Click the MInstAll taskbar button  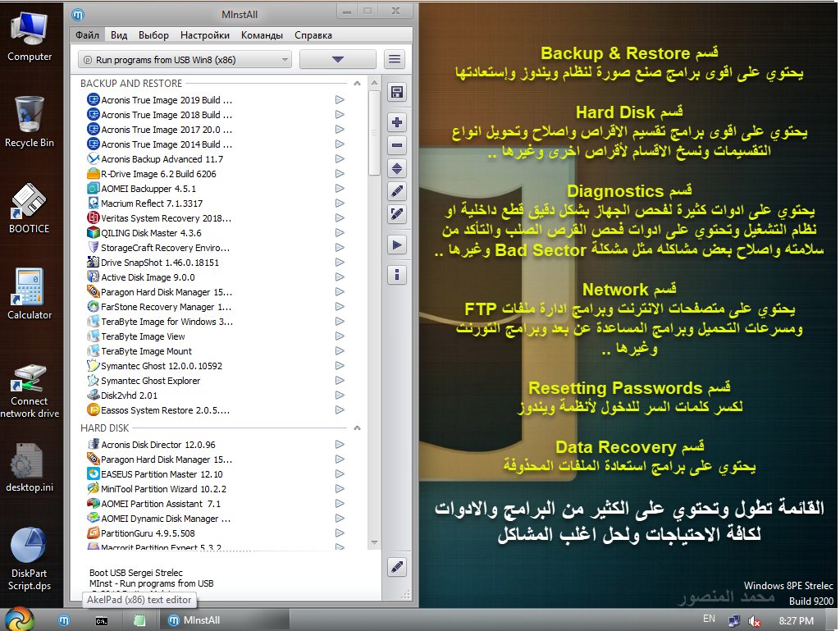point(225,620)
